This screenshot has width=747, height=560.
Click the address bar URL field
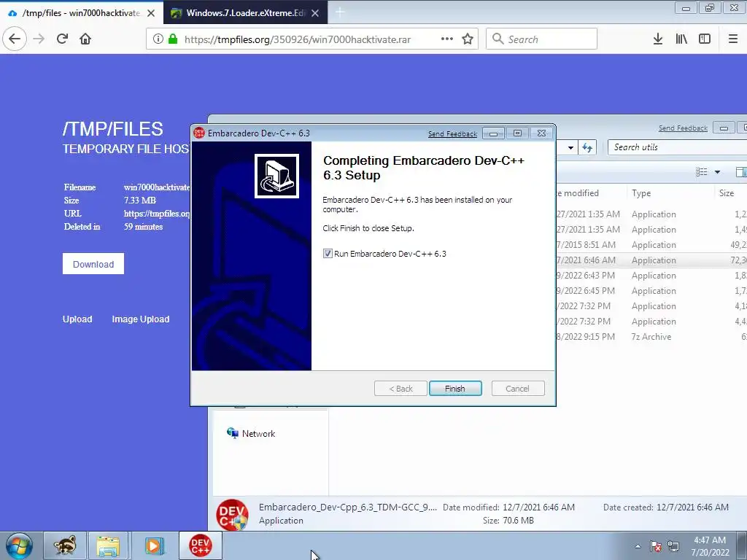coord(311,39)
